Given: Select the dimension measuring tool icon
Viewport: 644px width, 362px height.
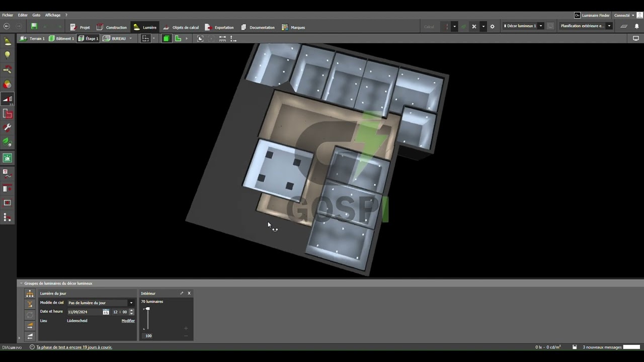Looking at the screenshot, I should click(222, 39).
